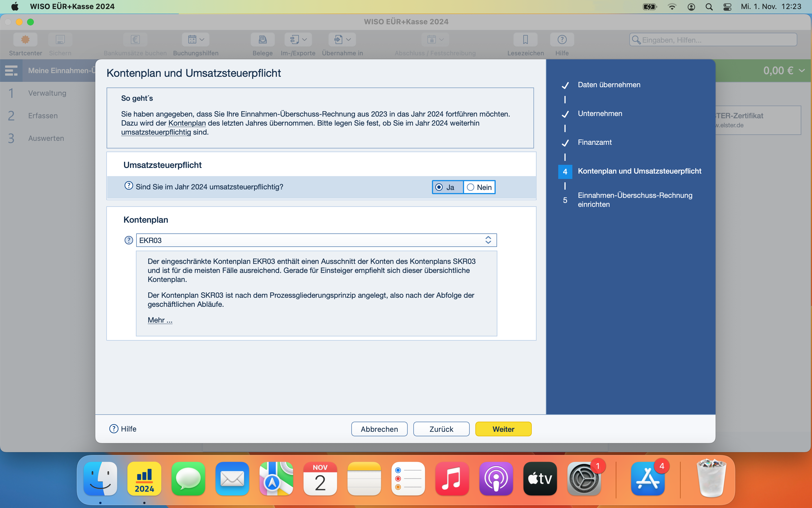The image size is (812, 508).
Task: Open Control Center in menu bar
Action: coord(727,7)
